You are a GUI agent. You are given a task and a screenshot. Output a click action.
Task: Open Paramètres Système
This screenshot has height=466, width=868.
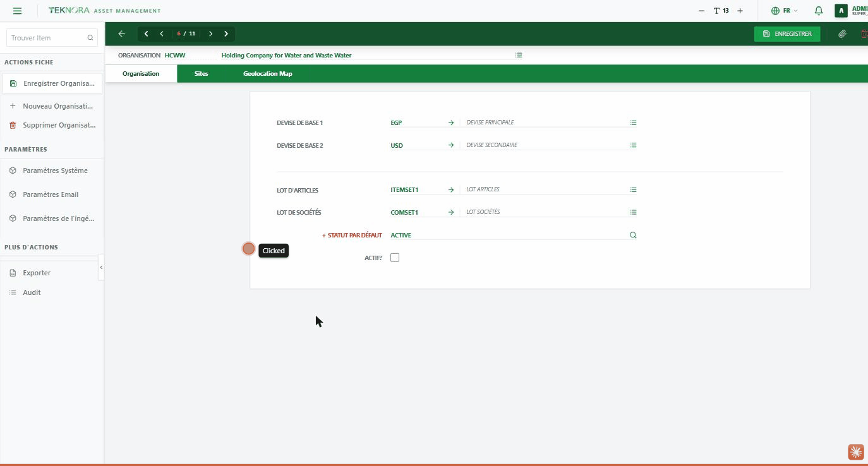52,170
